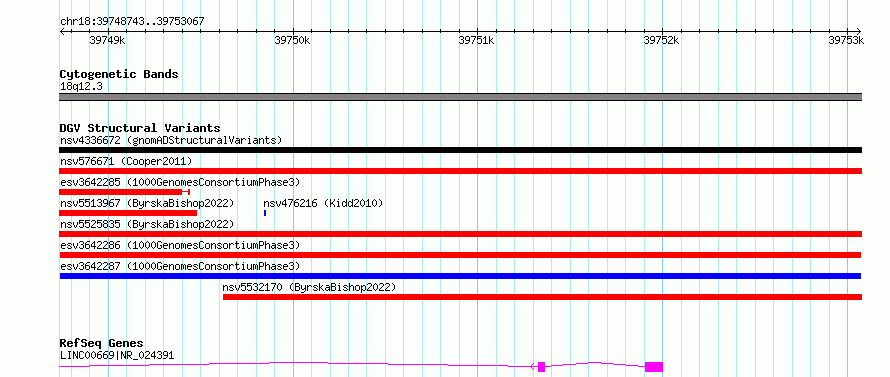This screenshot has height=377, width=890.
Task: Open the nsv5532170 (ByrskaBishop2022) label
Action: tap(309, 287)
